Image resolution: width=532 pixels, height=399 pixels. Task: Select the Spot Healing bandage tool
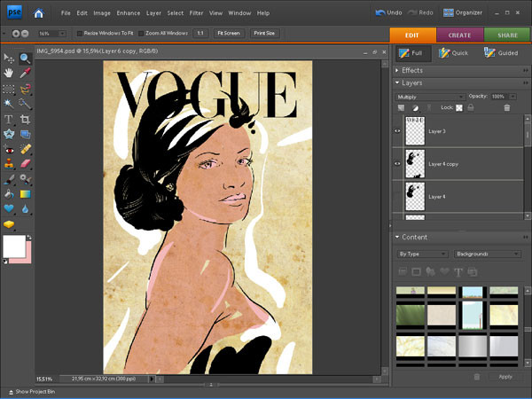coord(25,149)
